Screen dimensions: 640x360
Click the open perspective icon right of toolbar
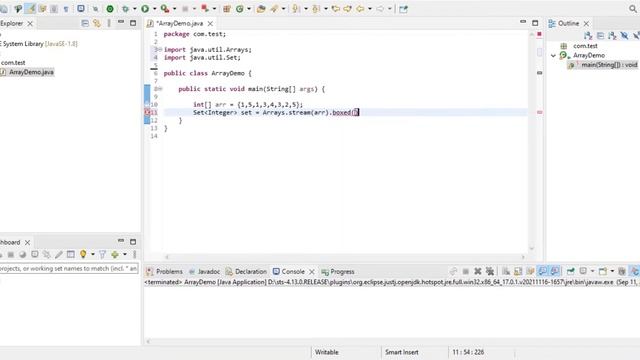(x=403, y=9)
